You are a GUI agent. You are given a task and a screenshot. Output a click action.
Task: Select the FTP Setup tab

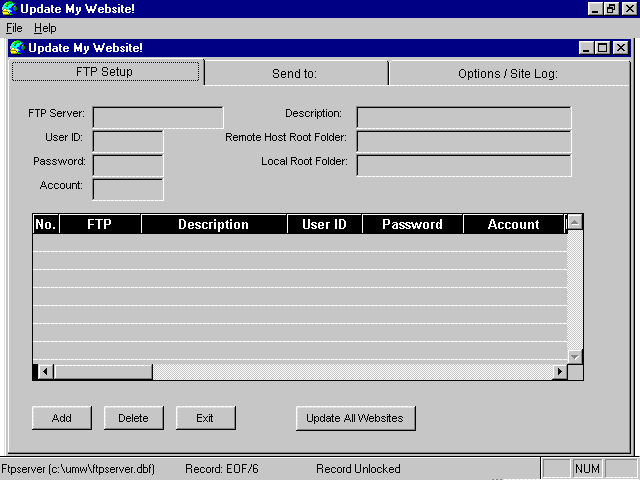pos(104,72)
